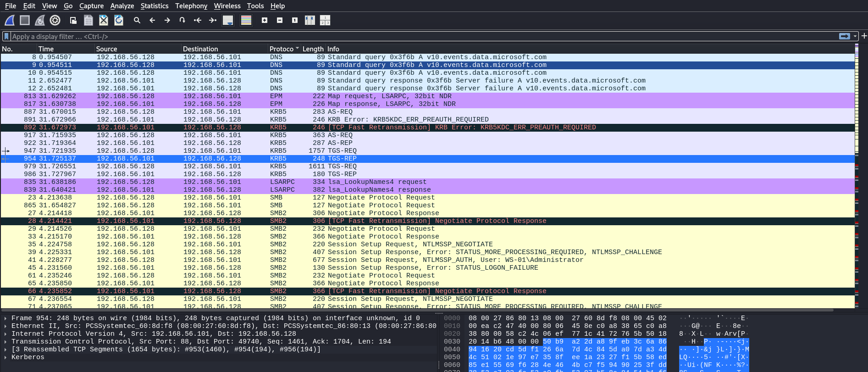
Task: Click the zoom in plus icon
Action: point(265,20)
